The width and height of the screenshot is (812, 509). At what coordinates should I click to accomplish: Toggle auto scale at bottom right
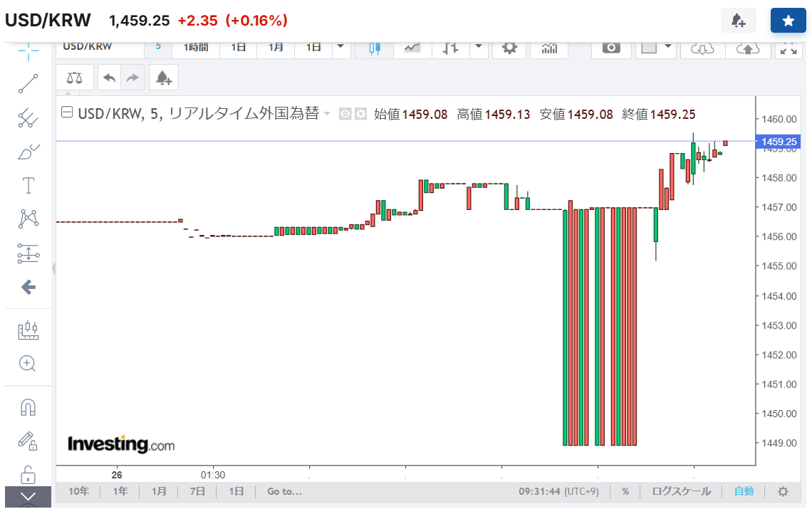coord(744,491)
